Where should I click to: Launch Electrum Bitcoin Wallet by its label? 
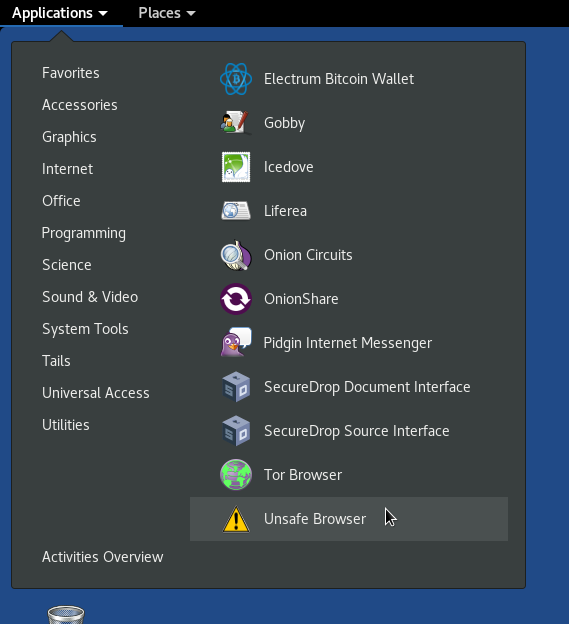click(339, 79)
